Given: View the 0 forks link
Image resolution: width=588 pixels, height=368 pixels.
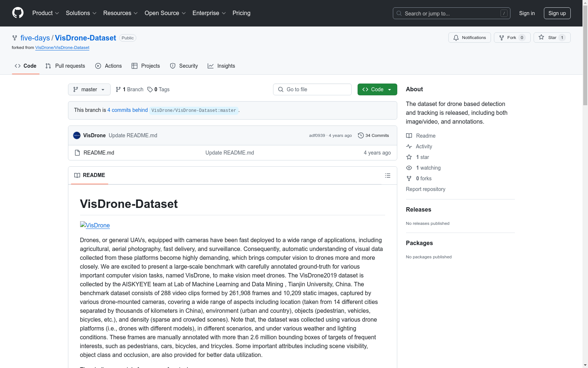Looking at the screenshot, I should (419, 178).
